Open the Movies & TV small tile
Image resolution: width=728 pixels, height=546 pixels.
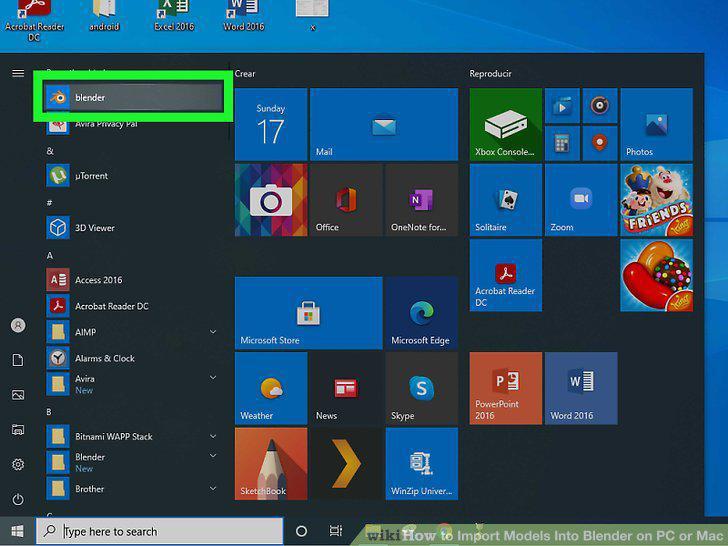pyautogui.click(x=562, y=106)
